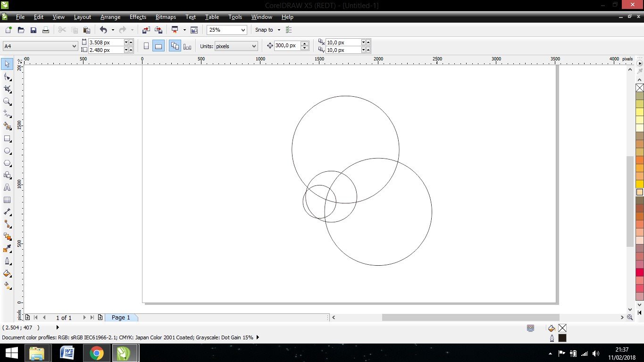
Task: Open the zoom level 25% dropdown
Action: [243, 30]
